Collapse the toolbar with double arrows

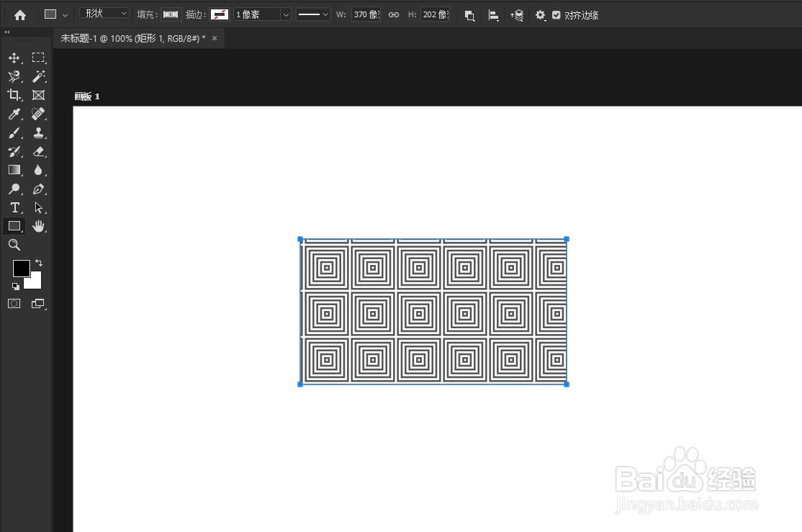tap(7, 32)
